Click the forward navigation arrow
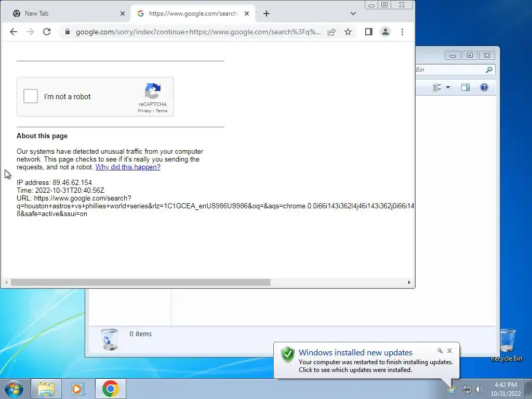Image resolution: width=532 pixels, height=399 pixels. coord(30,32)
